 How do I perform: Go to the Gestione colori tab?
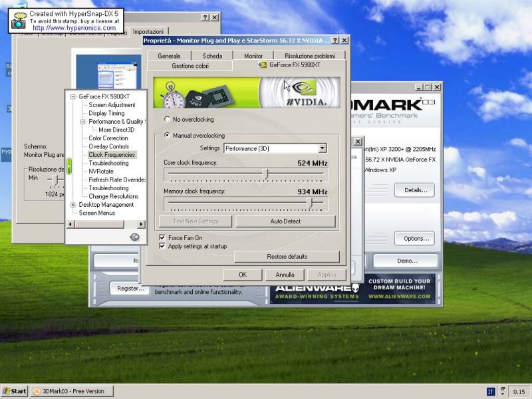pyautogui.click(x=190, y=66)
